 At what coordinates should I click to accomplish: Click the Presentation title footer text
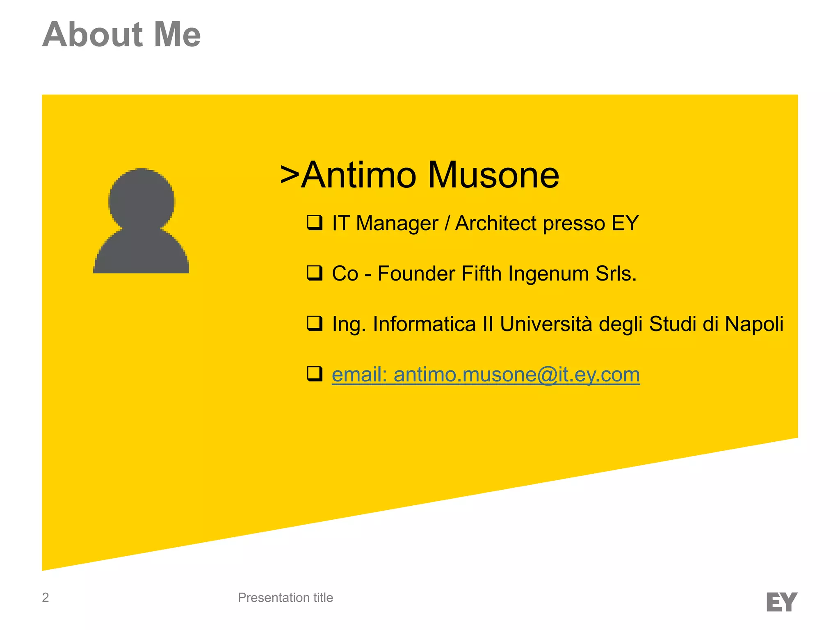(x=285, y=598)
